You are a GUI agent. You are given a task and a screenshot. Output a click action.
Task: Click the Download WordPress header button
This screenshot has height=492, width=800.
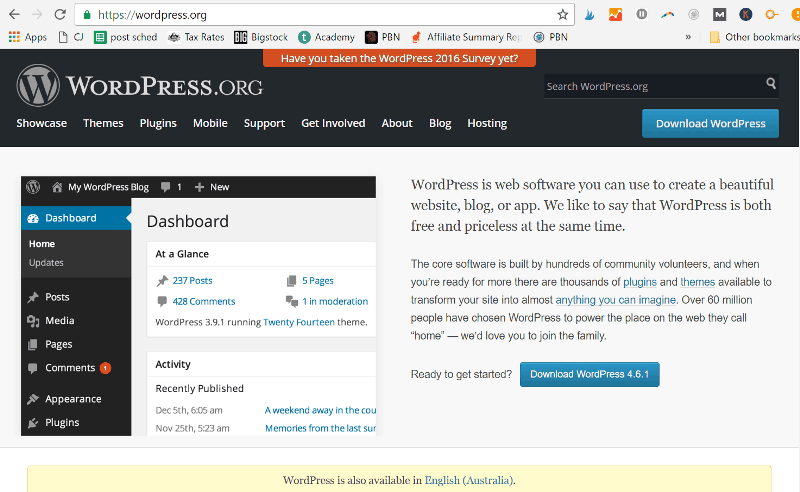[x=710, y=123]
